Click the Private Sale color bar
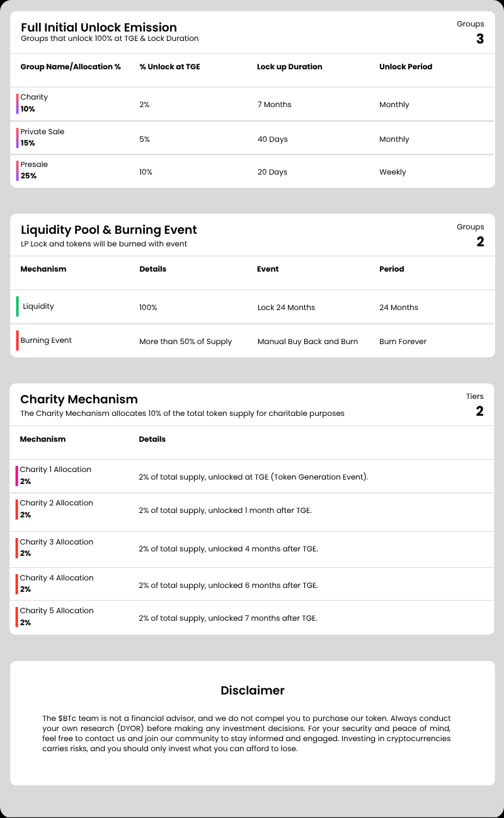The width and height of the screenshot is (504, 818). coord(18,138)
